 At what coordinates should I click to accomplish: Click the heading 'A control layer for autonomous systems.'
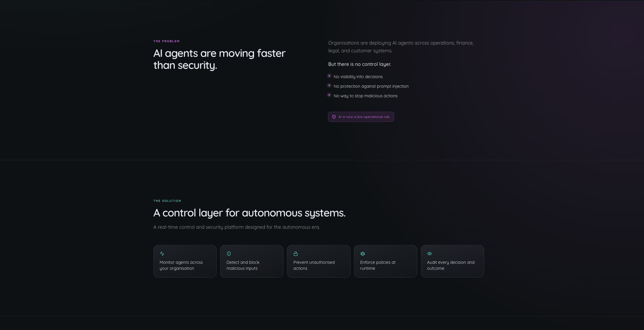coord(250,213)
